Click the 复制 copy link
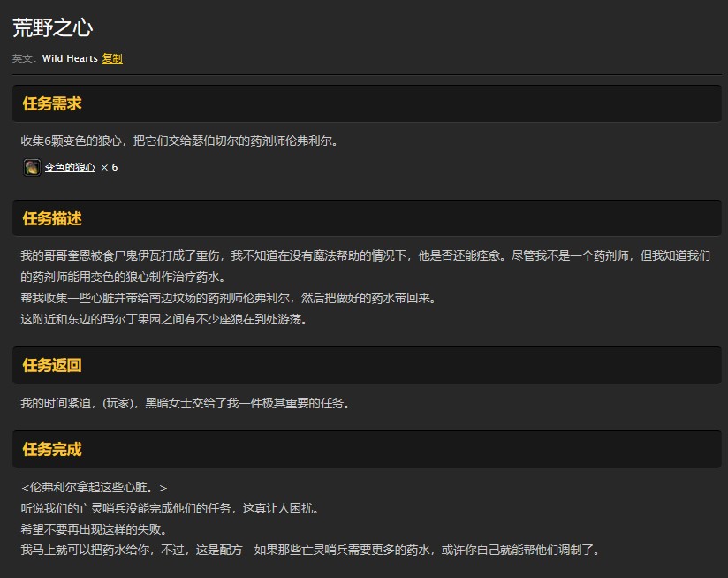Image resolution: width=728 pixels, height=578 pixels. tap(112, 58)
